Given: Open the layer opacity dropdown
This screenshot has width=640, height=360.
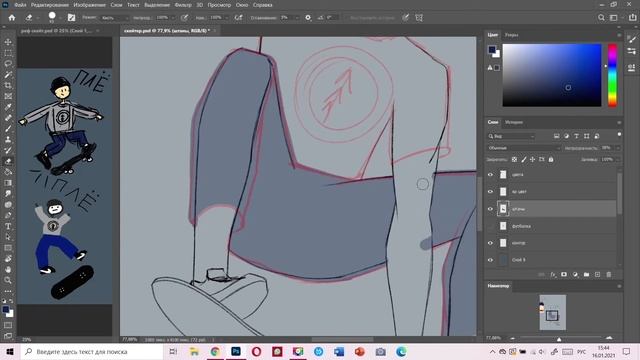Looking at the screenshot, I should pyautogui.click(x=618, y=148).
